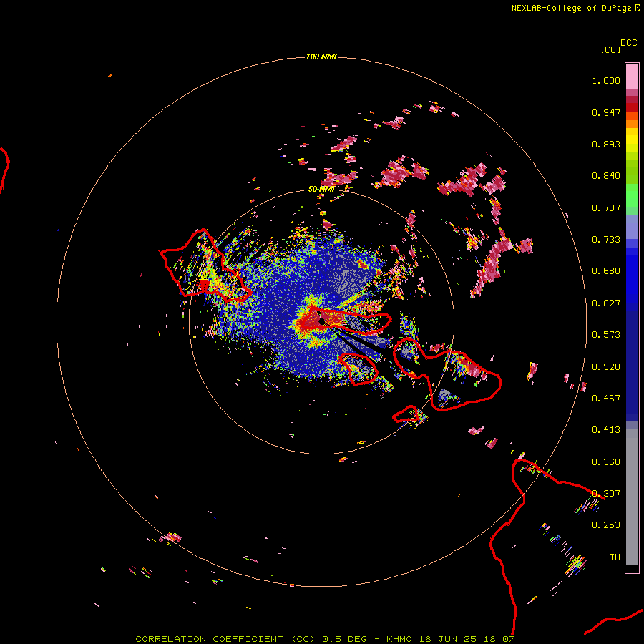Click the TH threshold label

615,557
